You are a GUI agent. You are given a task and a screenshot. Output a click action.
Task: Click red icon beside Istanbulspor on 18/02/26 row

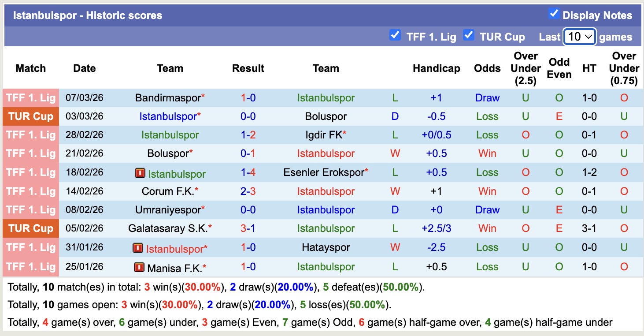click(140, 173)
